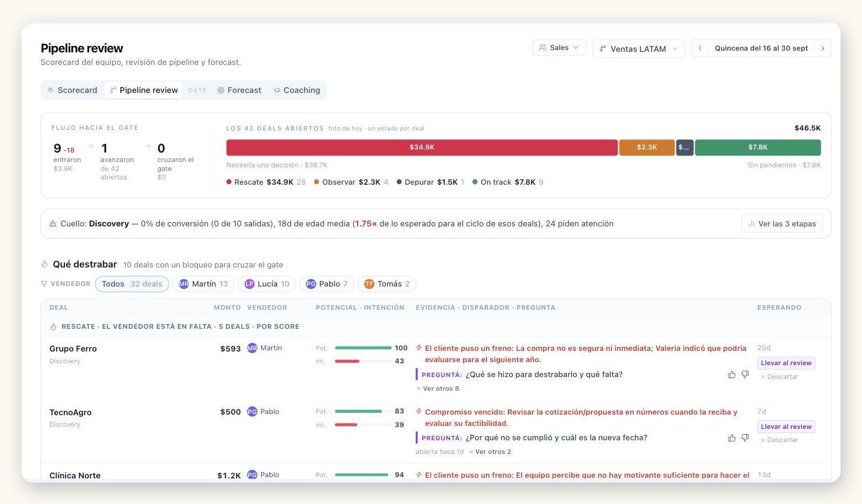Image resolution: width=862 pixels, height=504 pixels.
Task: Click the $593 amount for Grupo Ferro
Action: [x=231, y=349]
